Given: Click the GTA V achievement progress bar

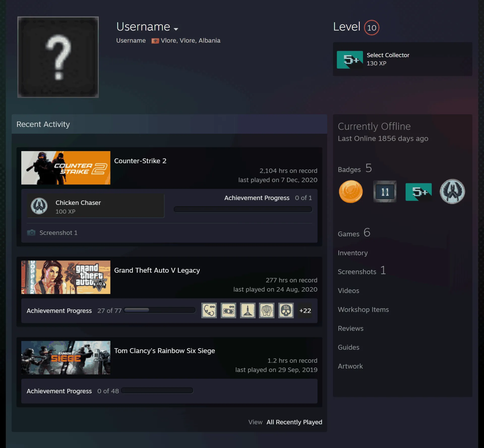Looking at the screenshot, I should pos(160,310).
